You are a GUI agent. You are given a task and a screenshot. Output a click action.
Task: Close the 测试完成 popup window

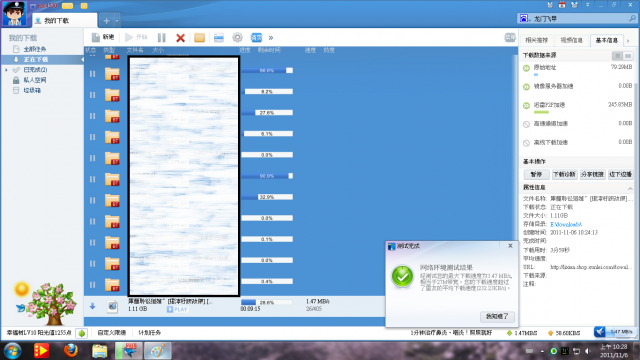pyautogui.click(x=510, y=246)
